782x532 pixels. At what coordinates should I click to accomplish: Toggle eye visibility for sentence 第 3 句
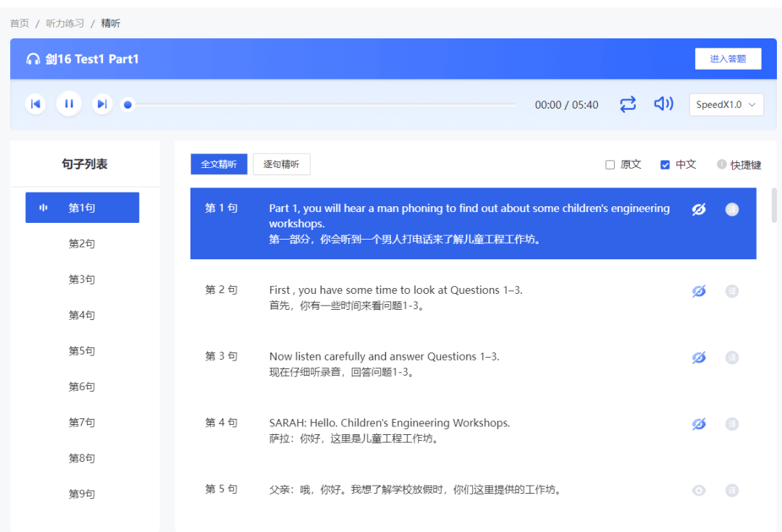point(699,358)
